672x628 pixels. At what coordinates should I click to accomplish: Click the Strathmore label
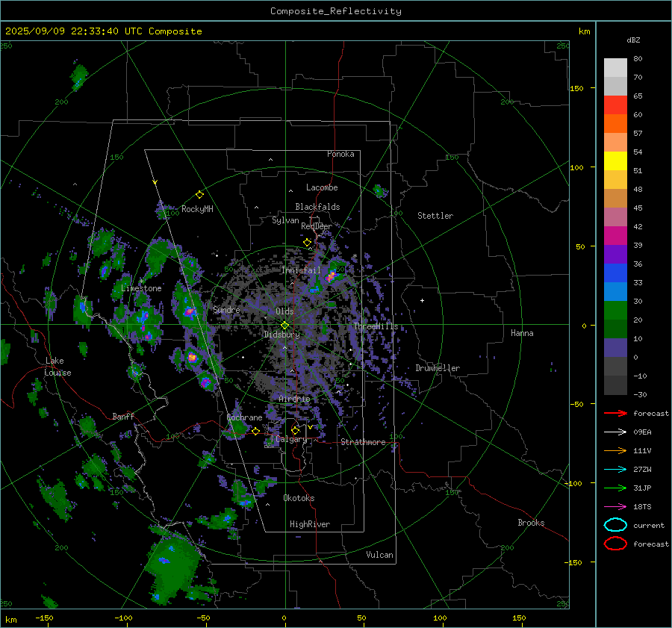coord(363,442)
